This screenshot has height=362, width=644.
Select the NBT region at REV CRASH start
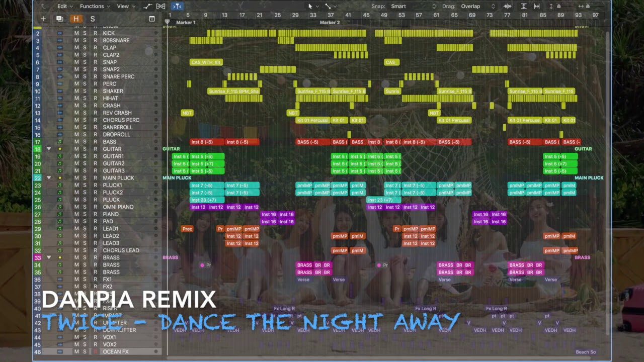(187, 113)
